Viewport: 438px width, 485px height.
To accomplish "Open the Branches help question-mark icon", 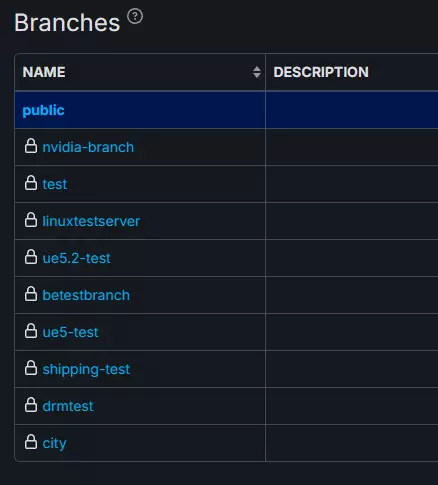I will coord(135,16).
